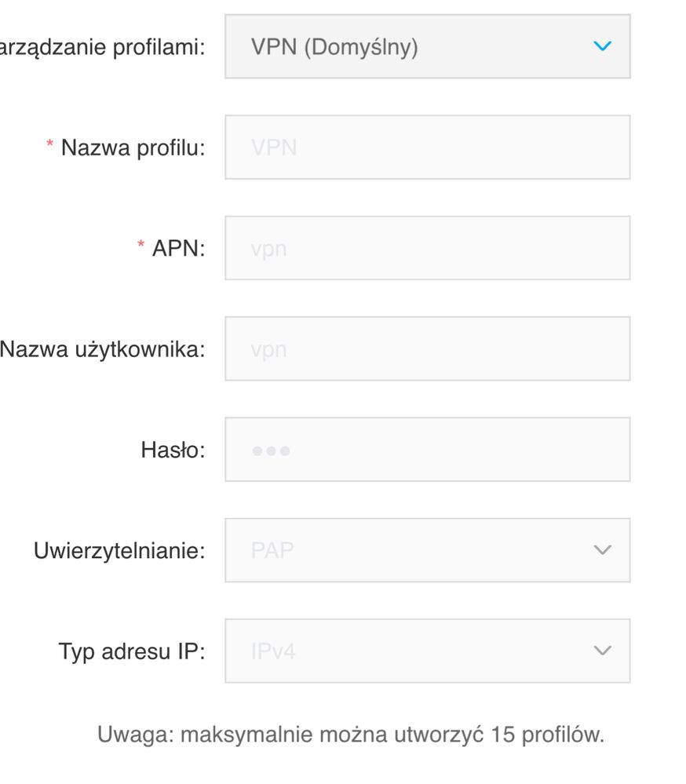Click the Nazwa profilu text field
This screenshot has height=784, width=686.
pyautogui.click(x=426, y=147)
